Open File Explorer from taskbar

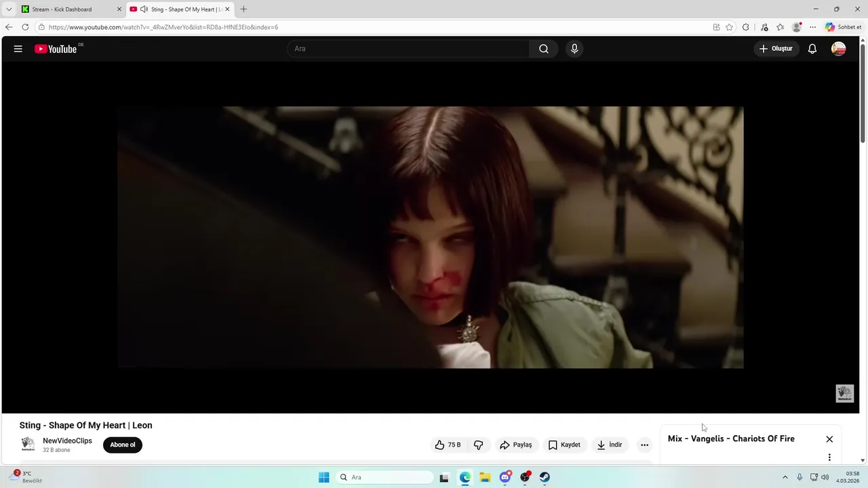[x=485, y=477]
